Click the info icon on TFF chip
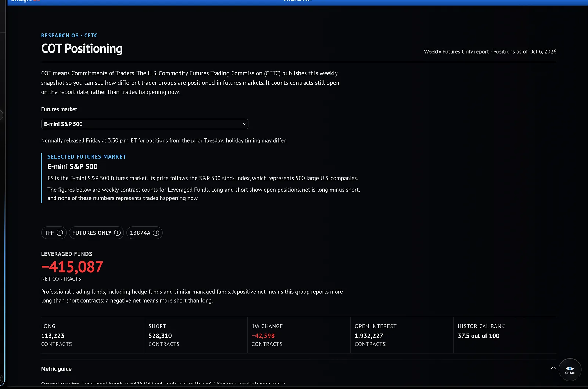The image size is (588, 389). pos(60,233)
